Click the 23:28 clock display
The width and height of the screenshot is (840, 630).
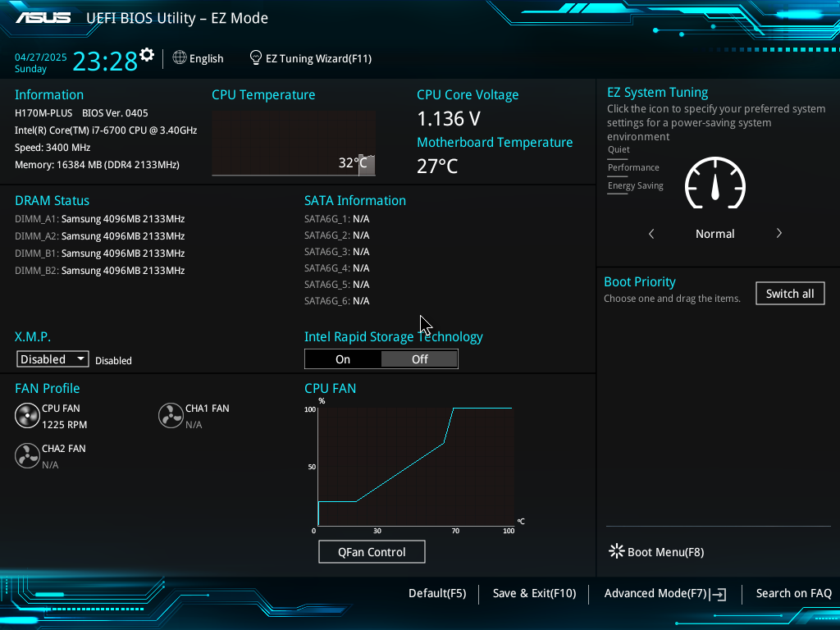105,61
